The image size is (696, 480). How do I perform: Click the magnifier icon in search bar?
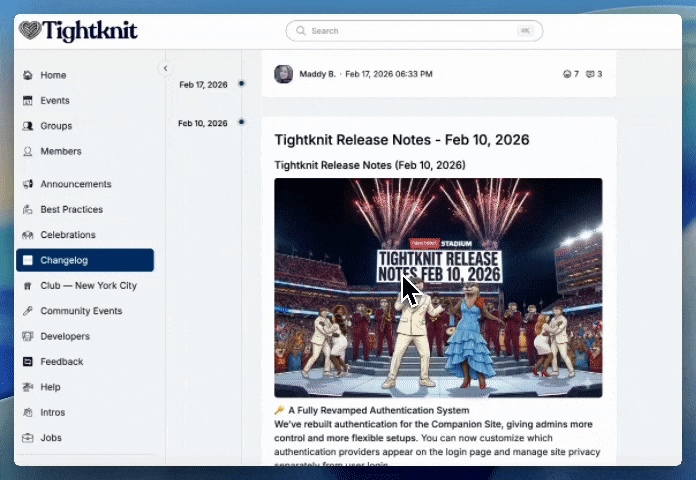pyautogui.click(x=301, y=31)
